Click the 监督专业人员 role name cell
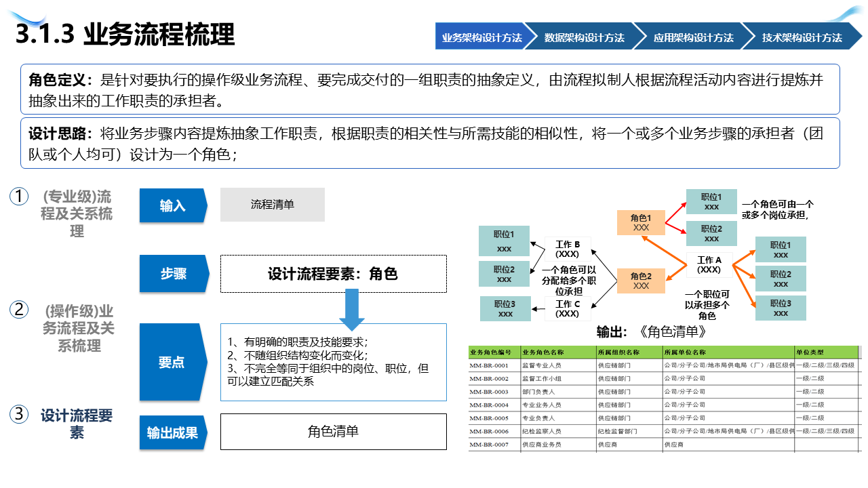 click(x=557, y=365)
